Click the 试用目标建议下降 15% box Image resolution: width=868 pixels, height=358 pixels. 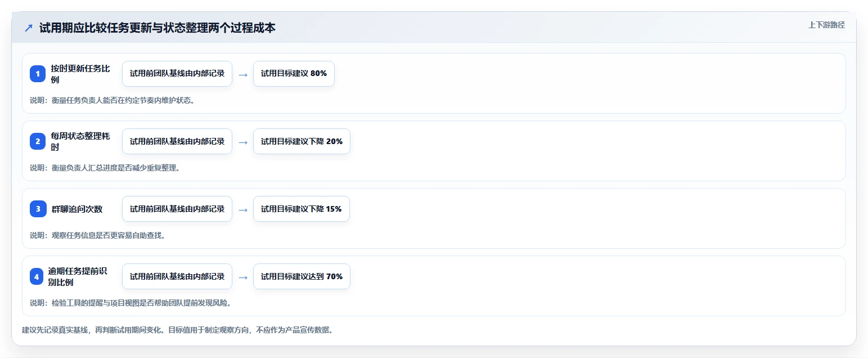pyautogui.click(x=302, y=209)
